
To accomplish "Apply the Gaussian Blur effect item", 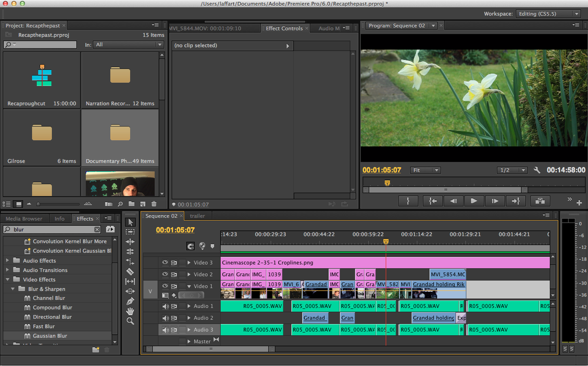I will pos(50,336).
